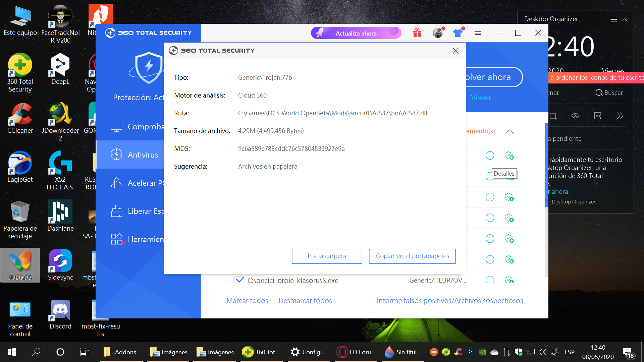Image resolution: width=644 pixels, height=362 pixels.
Task: Switch to ED Forum Opera taskbar item
Action: (356, 352)
